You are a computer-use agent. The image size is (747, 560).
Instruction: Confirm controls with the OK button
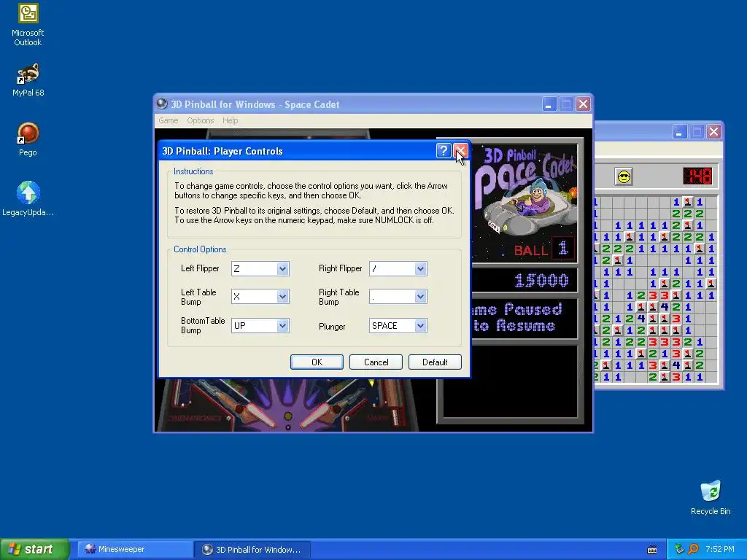click(317, 362)
